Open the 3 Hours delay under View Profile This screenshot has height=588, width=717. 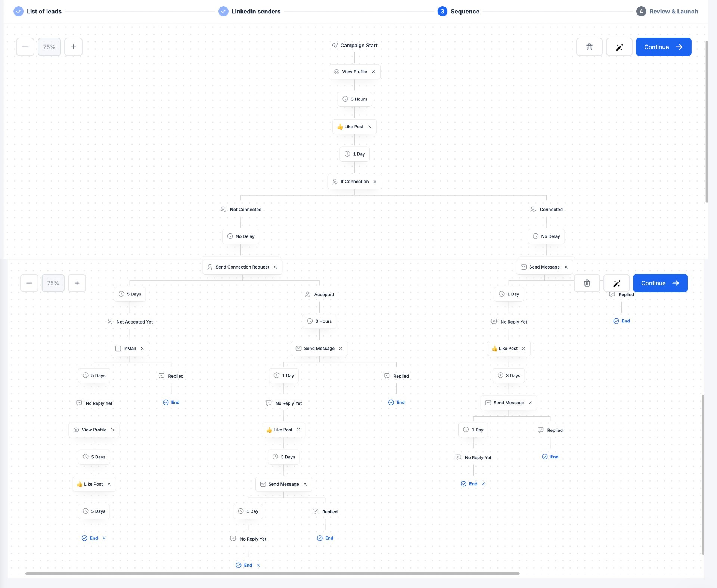click(x=355, y=99)
